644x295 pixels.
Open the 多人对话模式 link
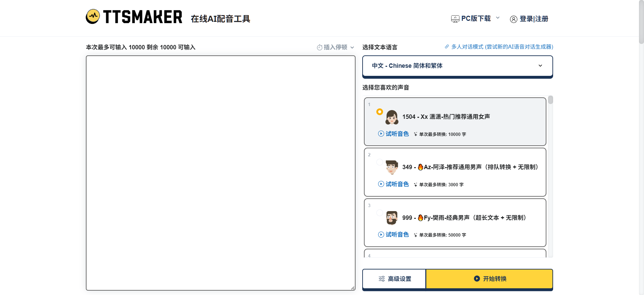[x=502, y=47]
